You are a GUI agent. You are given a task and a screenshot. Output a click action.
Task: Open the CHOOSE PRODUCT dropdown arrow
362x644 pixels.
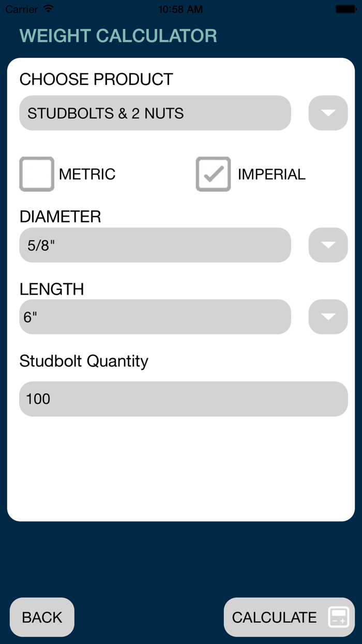(x=328, y=113)
